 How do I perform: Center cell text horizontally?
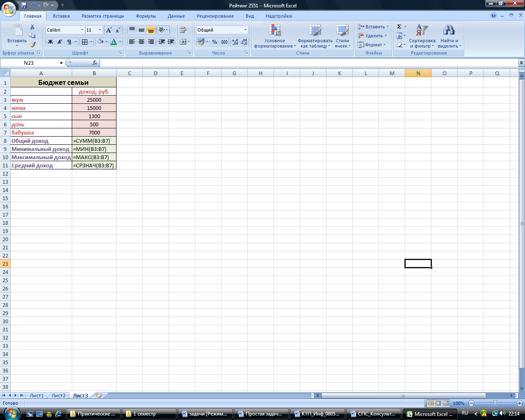click(141, 42)
